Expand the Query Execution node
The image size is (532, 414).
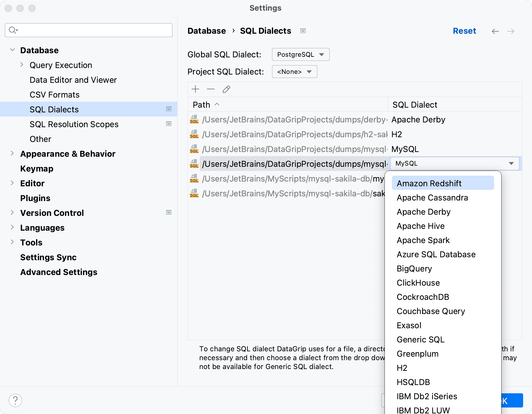(x=22, y=65)
